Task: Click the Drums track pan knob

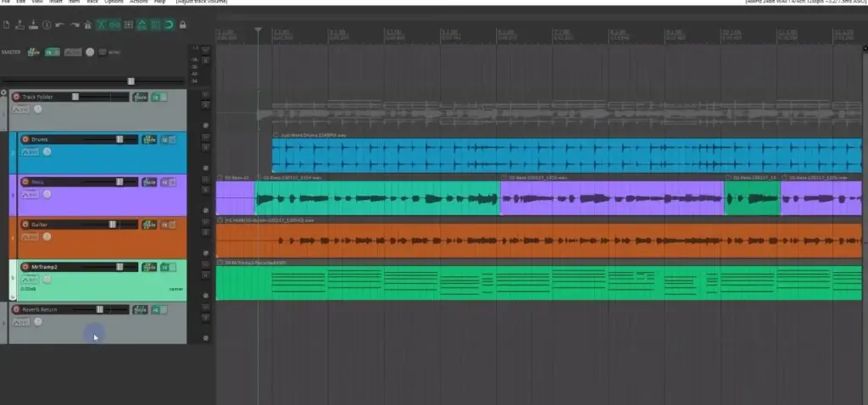Action: coord(47,152)
